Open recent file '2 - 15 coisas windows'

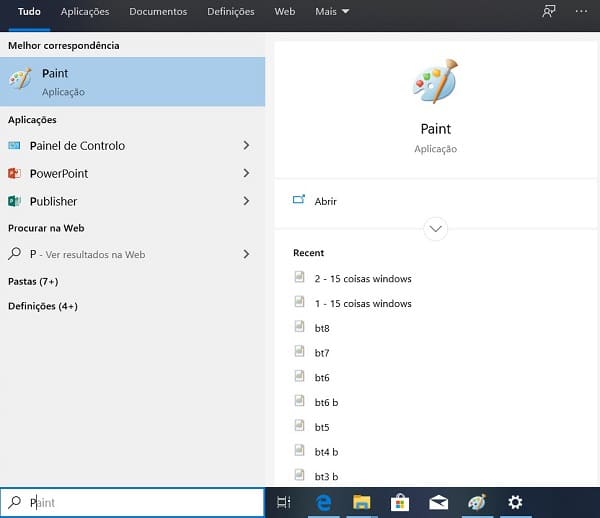(363, 279)
